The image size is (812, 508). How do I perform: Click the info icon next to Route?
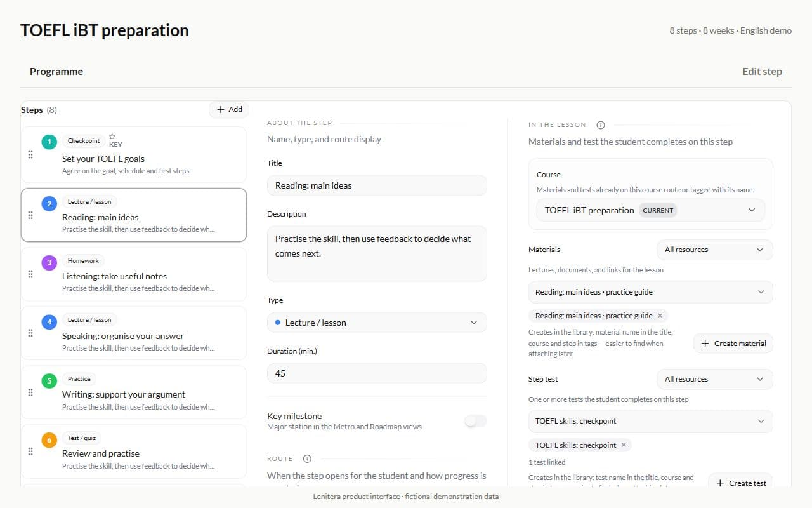coord(307,458)
